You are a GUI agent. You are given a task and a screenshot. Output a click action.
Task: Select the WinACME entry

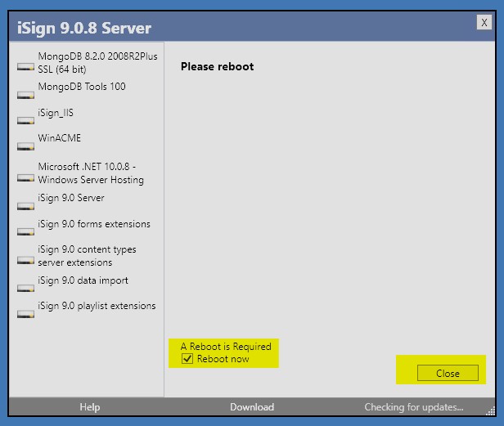coord(60,138)
